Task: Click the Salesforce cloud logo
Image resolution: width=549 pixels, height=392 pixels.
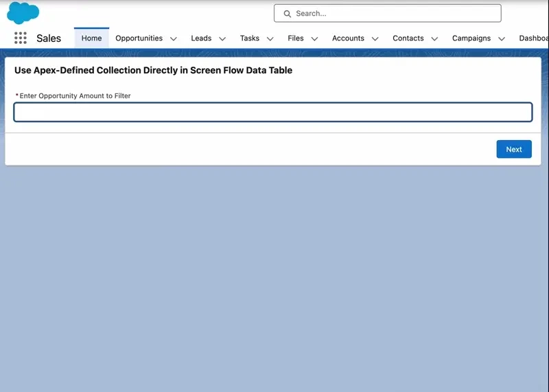Action: tap(23, 13)
